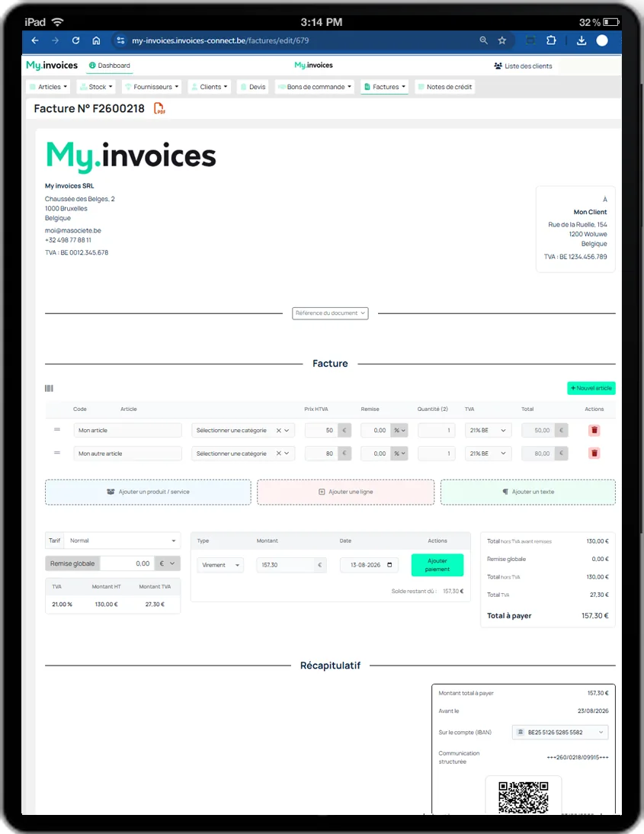Click the Nouvel article button

click(x=591, y=388)
